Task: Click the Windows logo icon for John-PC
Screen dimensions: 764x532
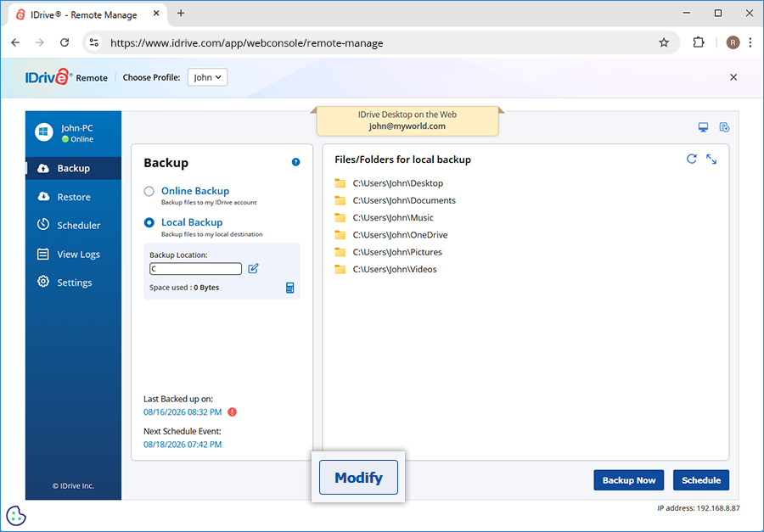Action: [44, 132]
